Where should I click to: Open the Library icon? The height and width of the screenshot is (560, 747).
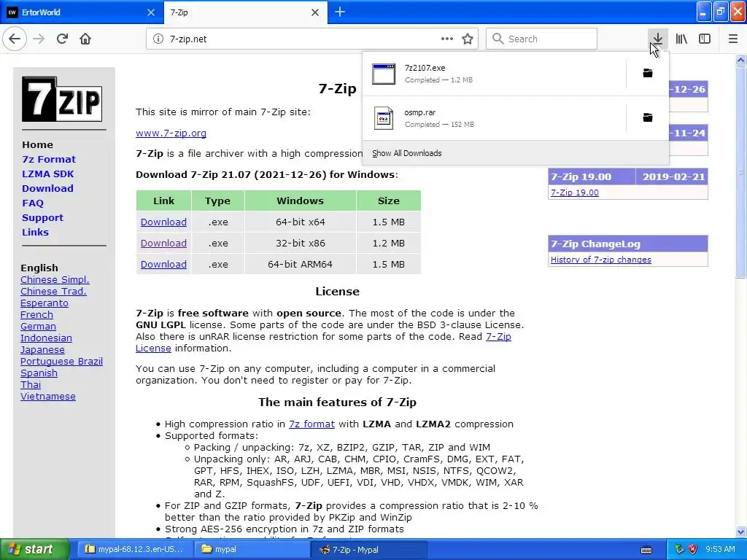coord(681,39)
